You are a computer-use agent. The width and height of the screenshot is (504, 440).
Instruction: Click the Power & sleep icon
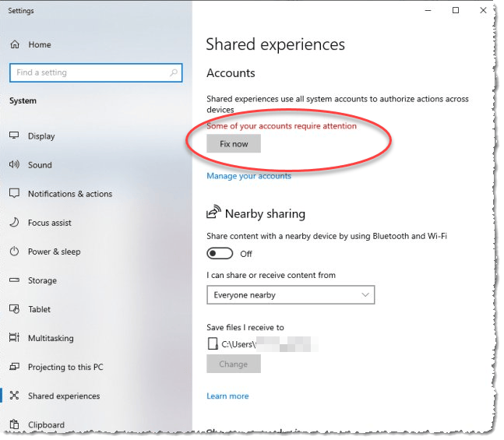(x=14, y=252)
